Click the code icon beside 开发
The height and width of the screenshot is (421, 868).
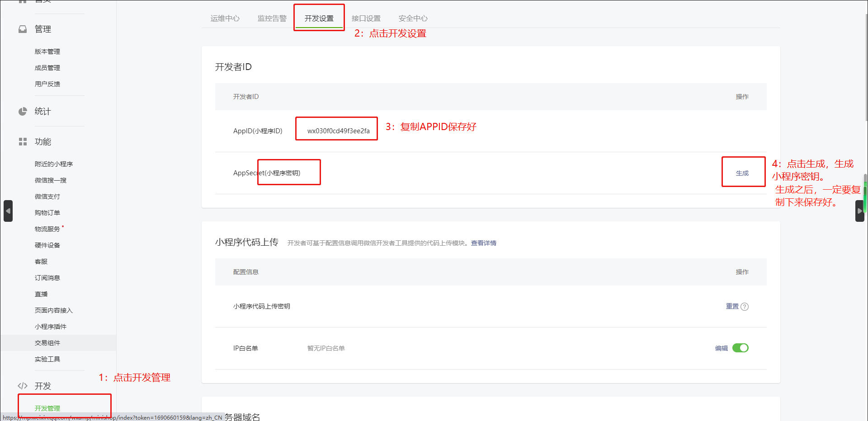click(23, 386)
